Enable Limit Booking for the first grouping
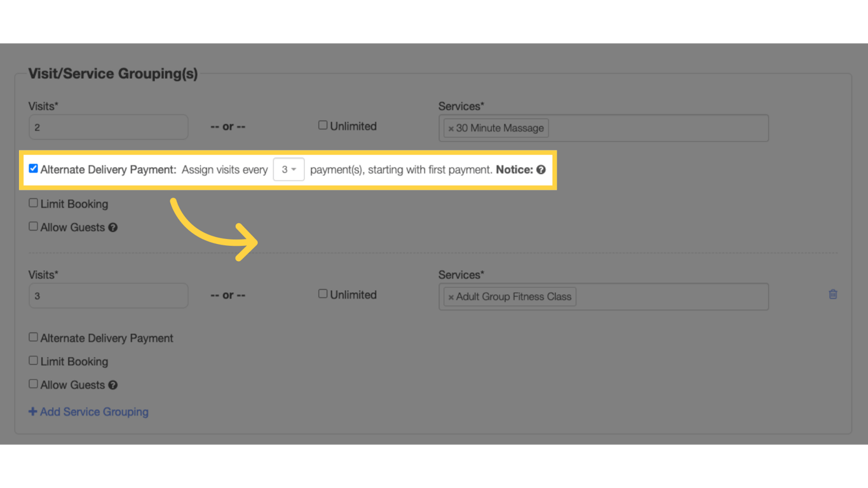This screenshot has width=868, height=488. point(33,202)
